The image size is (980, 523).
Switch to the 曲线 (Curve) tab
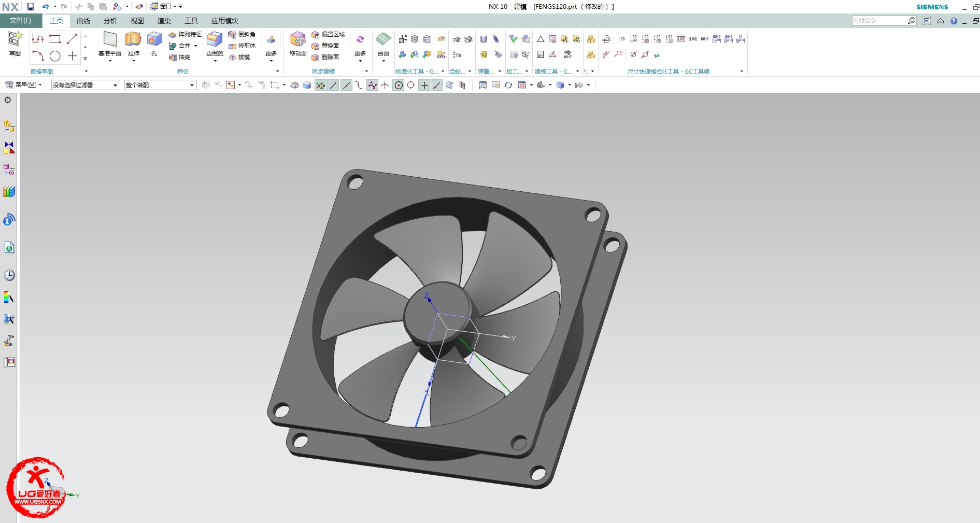coord(83,21)
